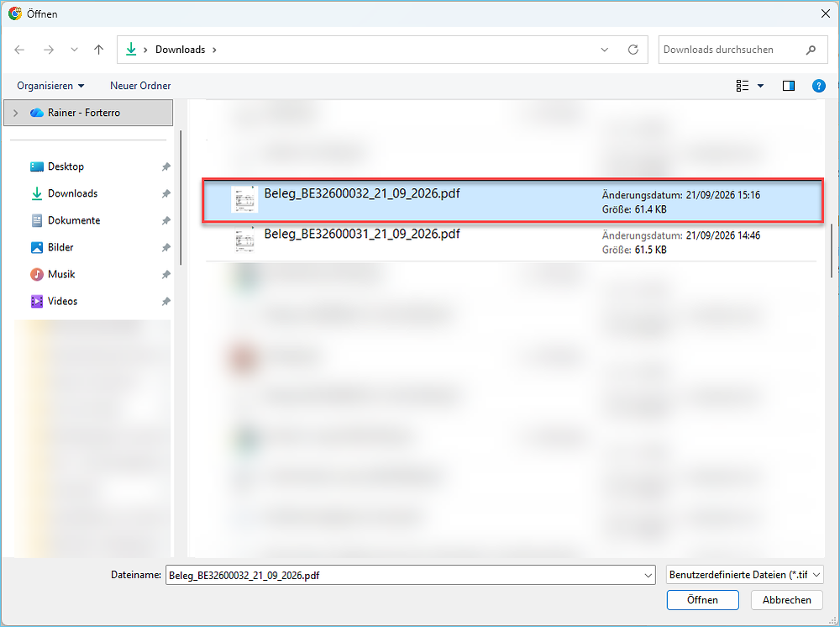Select file Beleg_BE32600032_21_09_2026.pdf
Screen dimensions: 840x627
(x=512, y=200)
